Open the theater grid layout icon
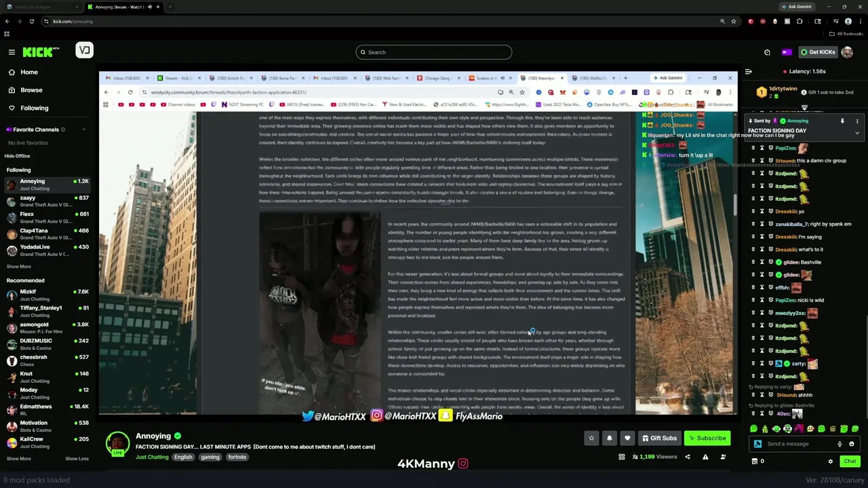 [621, 457]
